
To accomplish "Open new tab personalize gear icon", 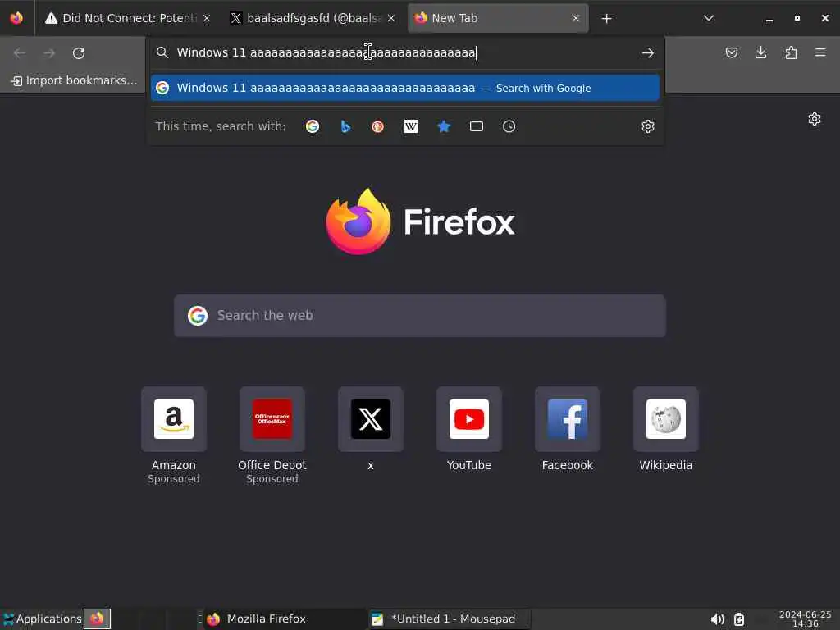I will pos(815,119).
